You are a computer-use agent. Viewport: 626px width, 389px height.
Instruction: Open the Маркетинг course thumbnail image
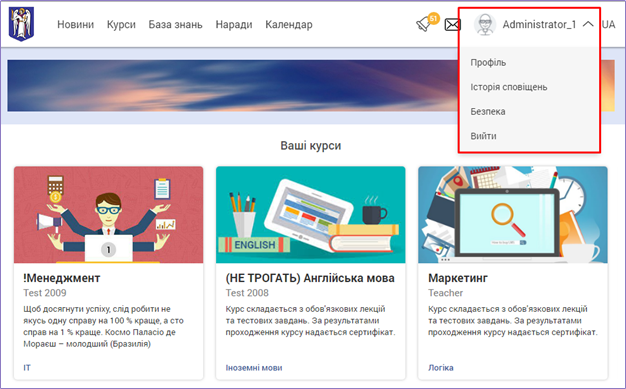pyautogui.click(x=513, y=215)
